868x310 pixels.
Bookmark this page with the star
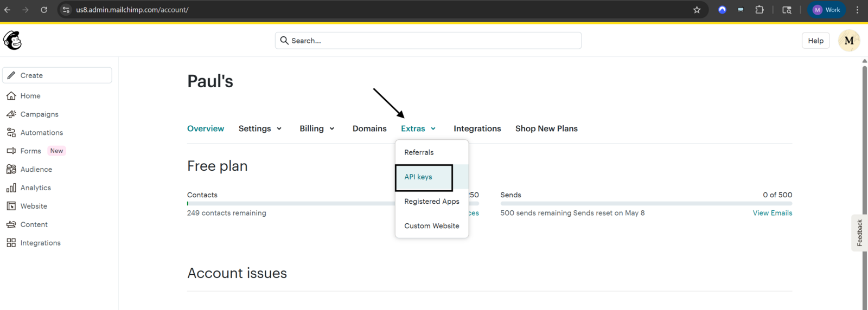tap(697, 10)
